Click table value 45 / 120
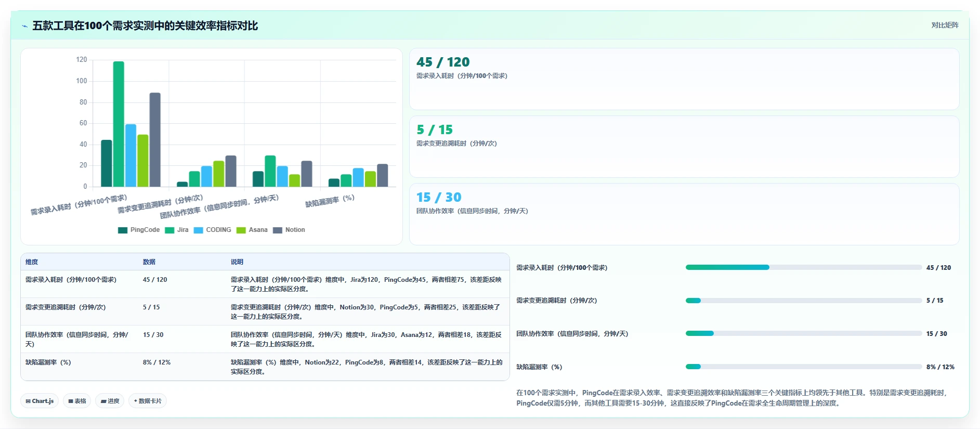 point(155,280)
